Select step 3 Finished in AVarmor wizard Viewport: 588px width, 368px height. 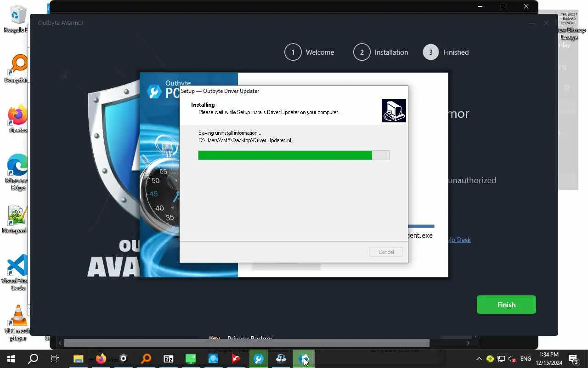coord(446,52)
